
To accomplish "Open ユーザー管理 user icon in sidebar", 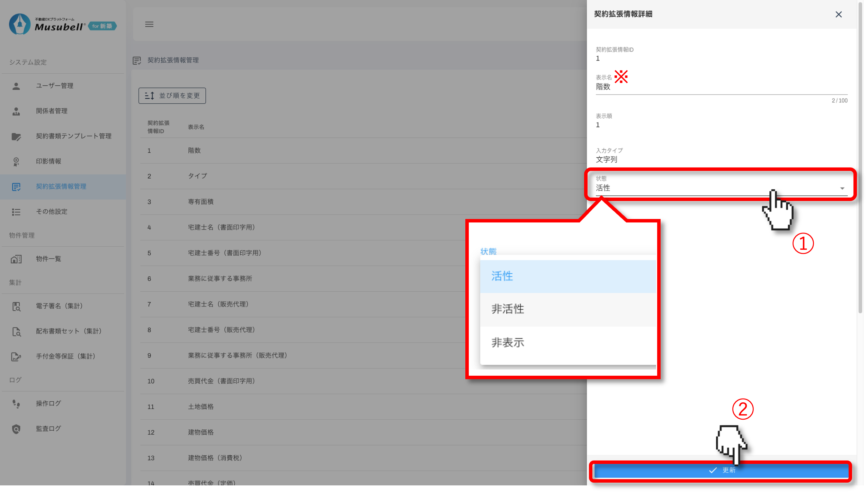I will (16, 86).
